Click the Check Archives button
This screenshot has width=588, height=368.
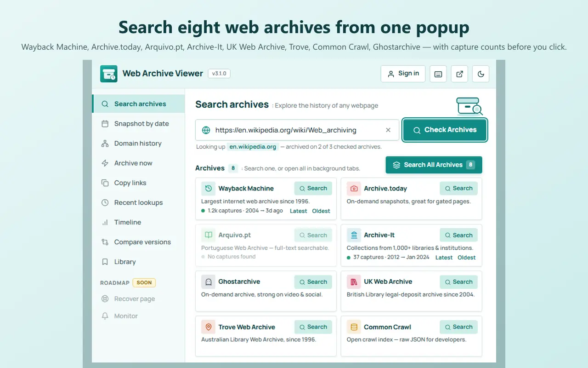tap(445, 130)
